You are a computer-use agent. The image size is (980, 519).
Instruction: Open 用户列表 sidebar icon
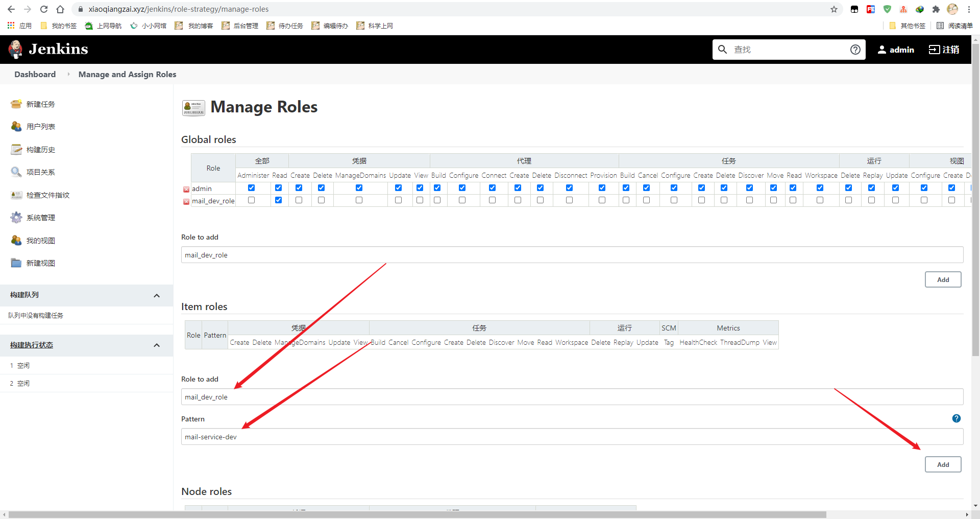click(16, 127)
